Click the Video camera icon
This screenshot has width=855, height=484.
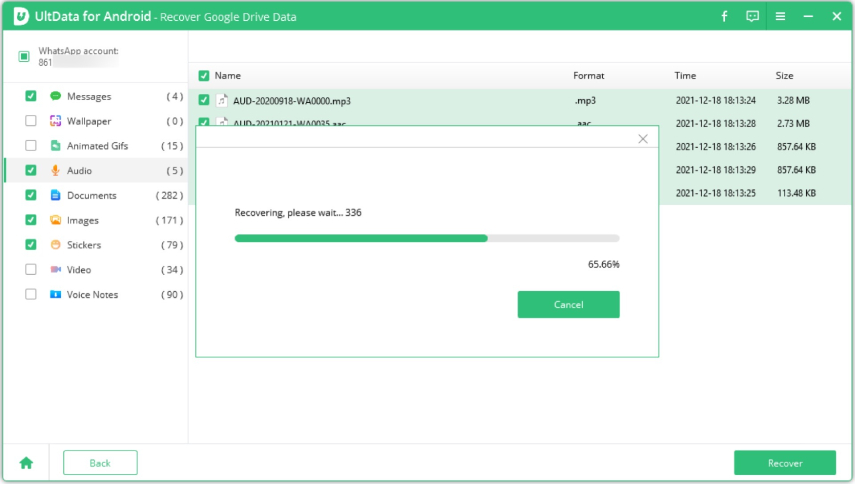tap(55, 269)
